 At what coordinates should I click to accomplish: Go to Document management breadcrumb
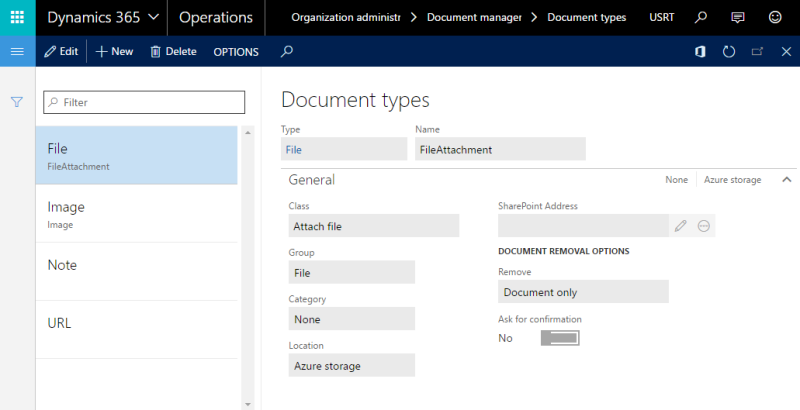point(474,17)
